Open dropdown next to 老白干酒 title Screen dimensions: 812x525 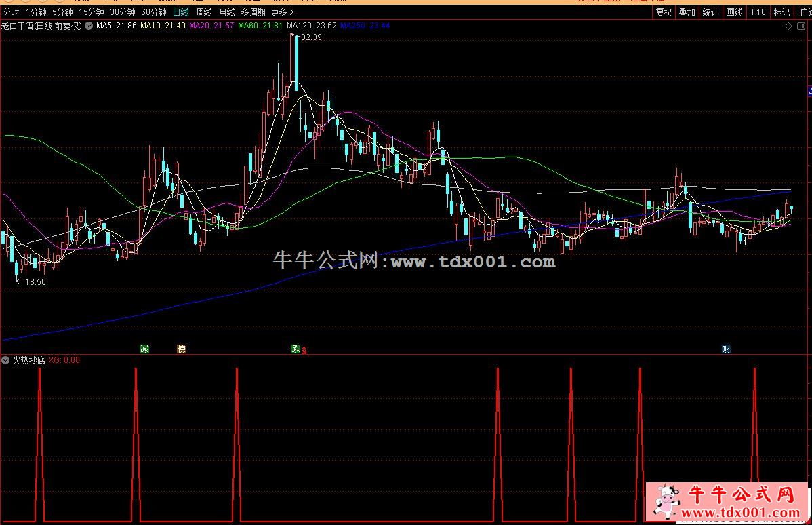[x=89, y=25]
